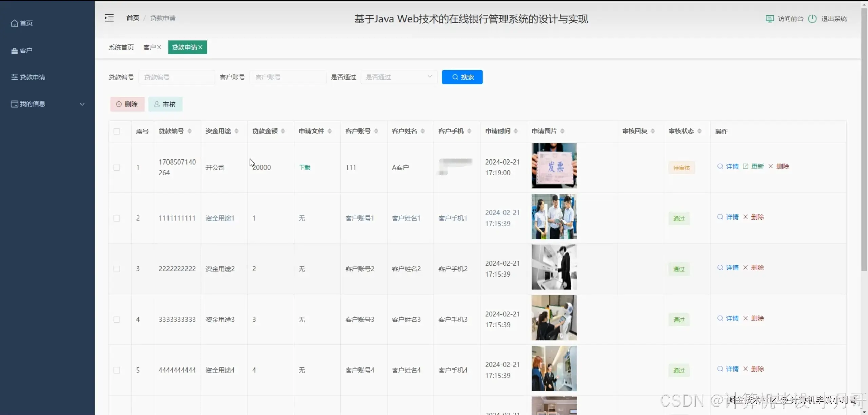The width and height of the screenshot is (868, 415).
Task: Sort the table by 申请时间 column arrows
Action: [x=516, y=131]
